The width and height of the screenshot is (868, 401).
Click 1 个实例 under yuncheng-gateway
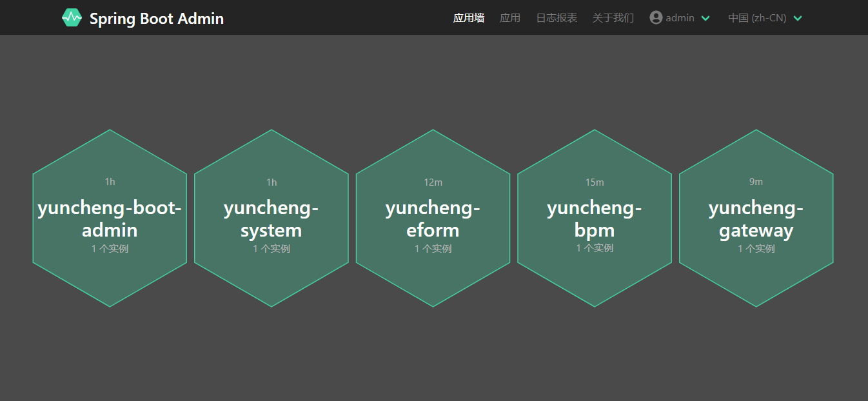(756, 248)
